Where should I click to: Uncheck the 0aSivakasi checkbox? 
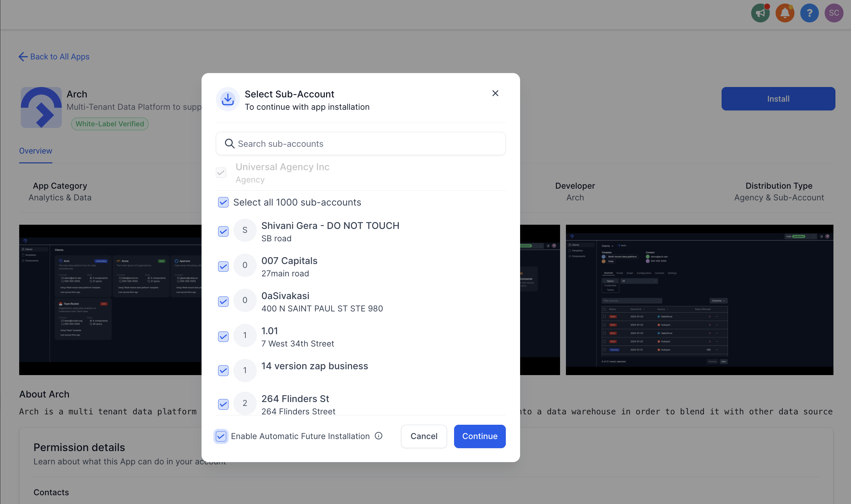pos(223,302)
